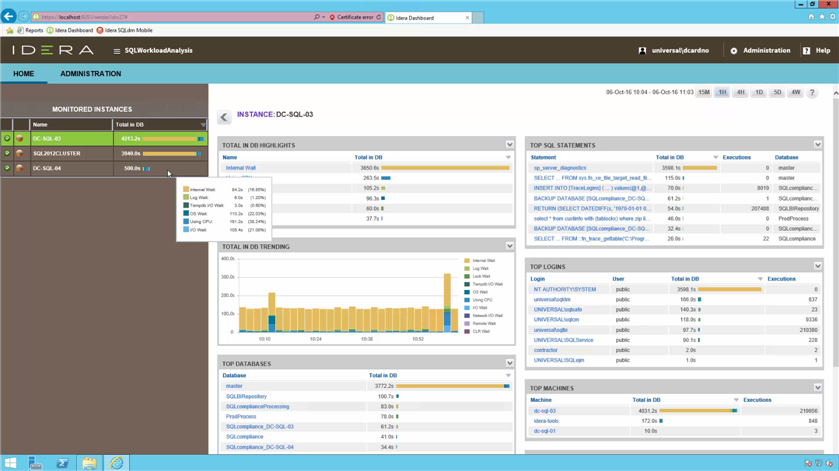Open Top SQL Statements Total in DB sort arrow

click(x=715, y=157)
